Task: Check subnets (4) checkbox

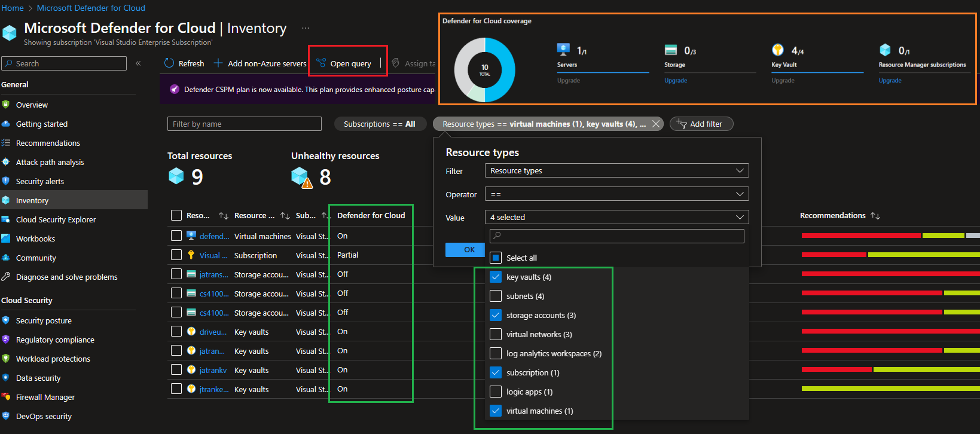Action: pyautogui.click(x=496, y=296)
